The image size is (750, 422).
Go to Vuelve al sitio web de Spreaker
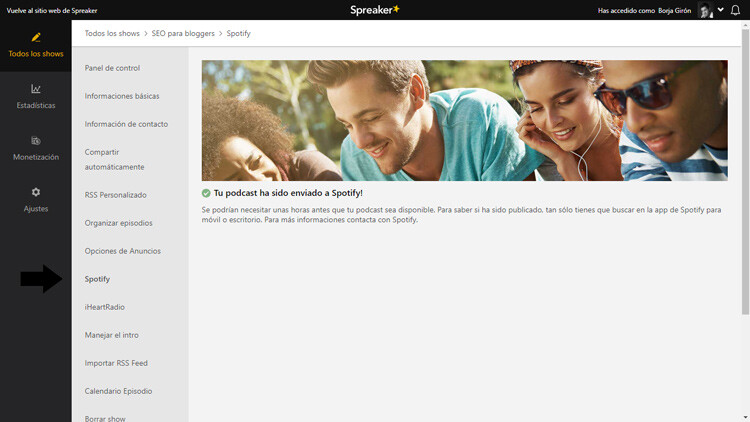[52, 11]
